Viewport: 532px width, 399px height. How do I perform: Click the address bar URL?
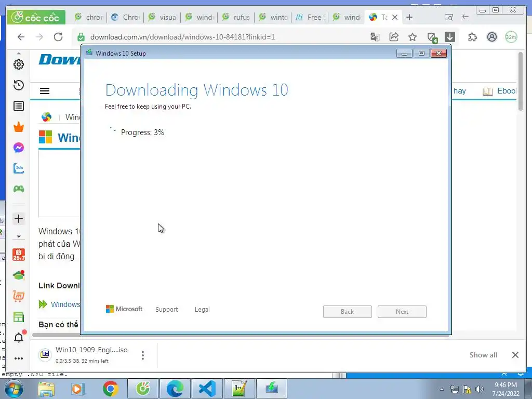click(x=182, y=37)
